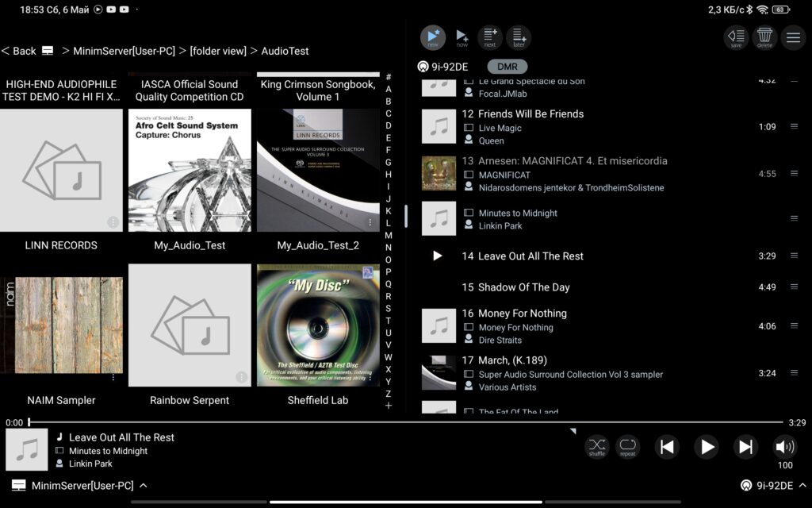This screenshot has width=812, height=508.
Task: Open the now-playing album art thumbnail
Action: 27,449
